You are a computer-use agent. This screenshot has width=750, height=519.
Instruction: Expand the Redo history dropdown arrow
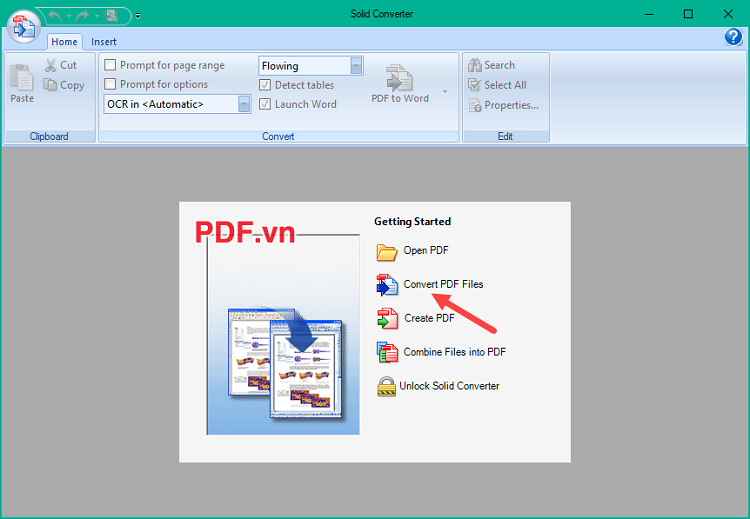click(97, 16)
